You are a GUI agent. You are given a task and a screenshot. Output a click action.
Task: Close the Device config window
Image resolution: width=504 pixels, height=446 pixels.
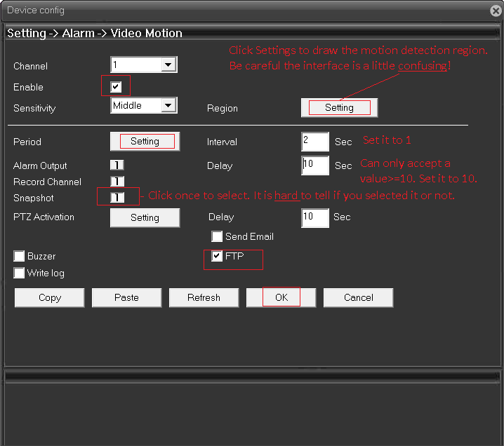[x=496, y=10]
